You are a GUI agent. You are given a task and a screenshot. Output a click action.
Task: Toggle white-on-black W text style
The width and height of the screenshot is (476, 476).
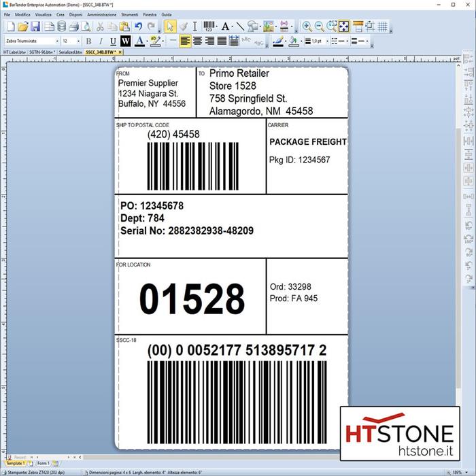pyautogui.click(x=125, y=41)
